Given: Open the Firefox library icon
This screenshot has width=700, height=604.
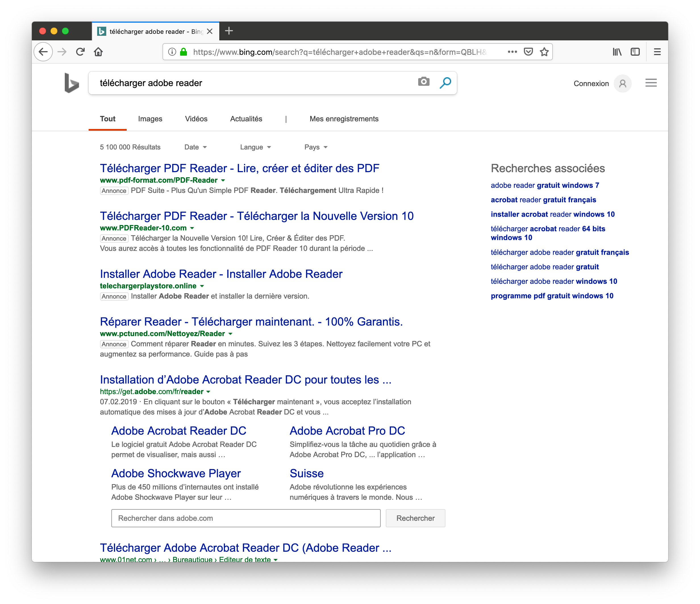Looking at the screenshot, I should tap(617, 52).
